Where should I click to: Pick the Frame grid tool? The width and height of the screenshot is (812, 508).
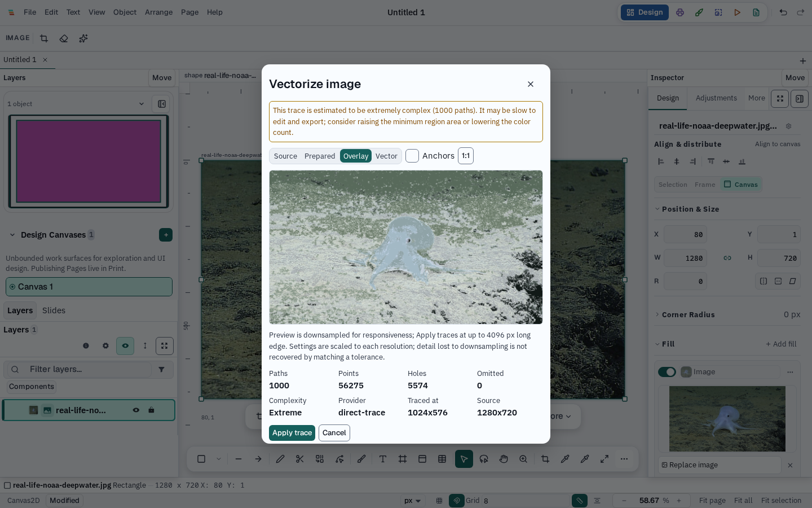(403, 459)
